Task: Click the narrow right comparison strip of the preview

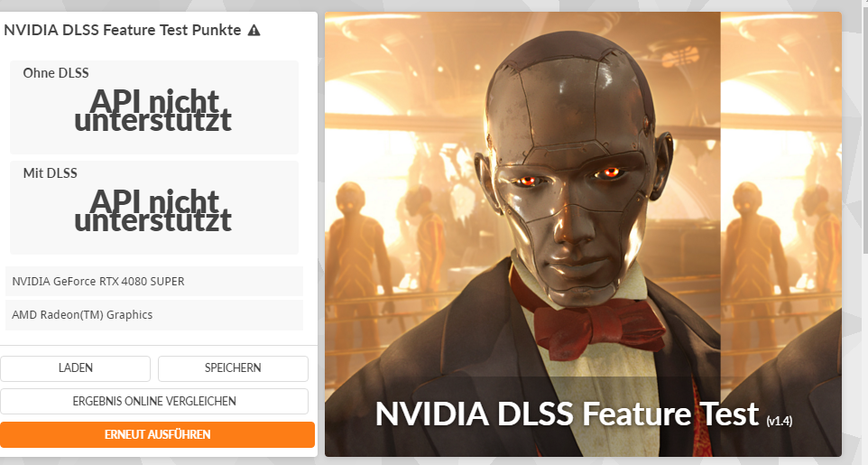Action: tap(781, 234)
